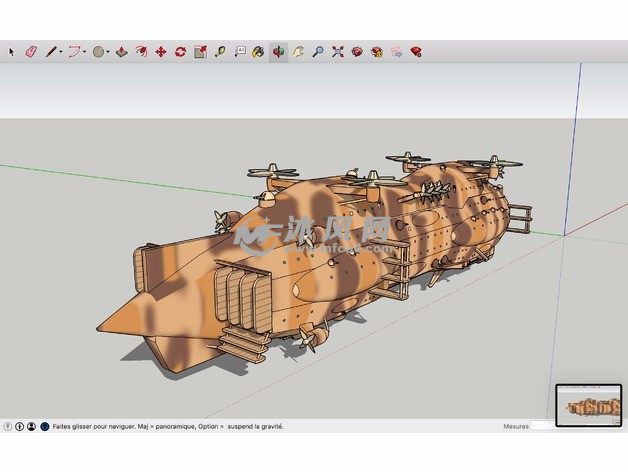Viewport: 628px width, 472px height.
Task: Open the 3D Warehouse
Action: (x=357, y=51)
